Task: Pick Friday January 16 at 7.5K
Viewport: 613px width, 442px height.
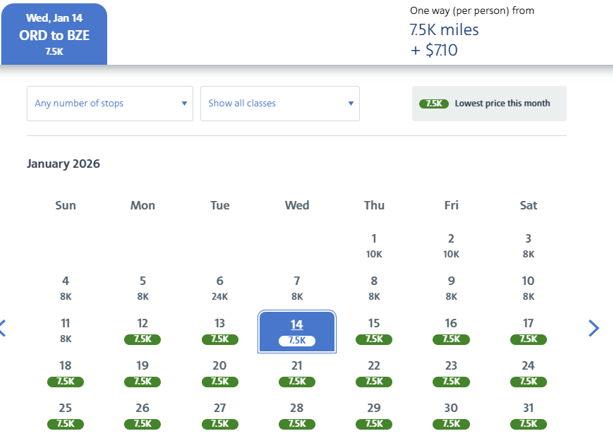Action: pyautogui.click(x=451, y=331)
